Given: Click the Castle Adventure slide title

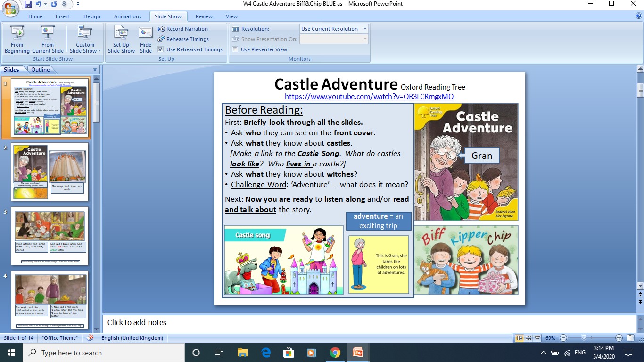Looking at the screenshot, I should [336, 84].
